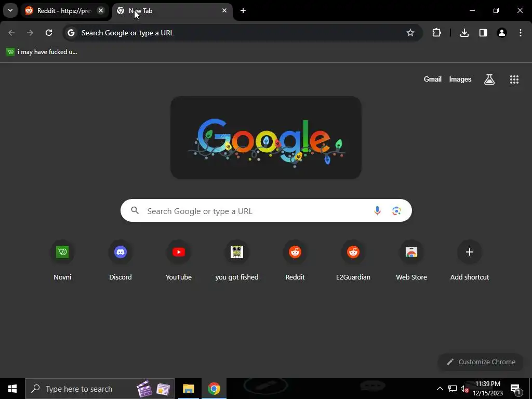Open the Extensions puzzle icon
This screenshot has width=532, height=399.
click(x=436, y=33)
